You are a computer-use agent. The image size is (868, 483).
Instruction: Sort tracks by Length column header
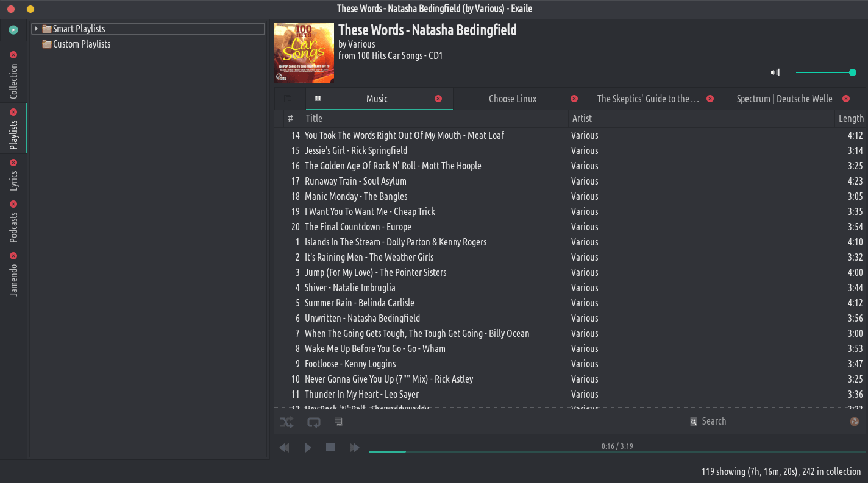(x=850, y=118)
